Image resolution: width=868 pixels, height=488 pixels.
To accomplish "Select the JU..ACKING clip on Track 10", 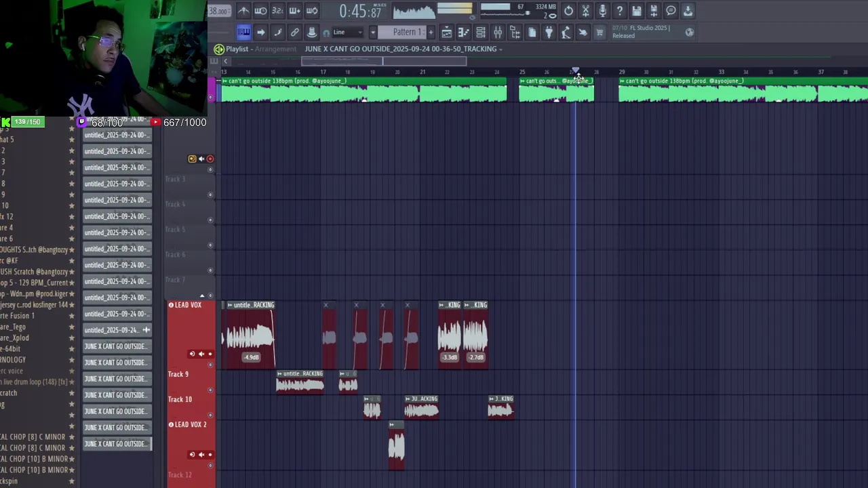I will tap(422, 407).
